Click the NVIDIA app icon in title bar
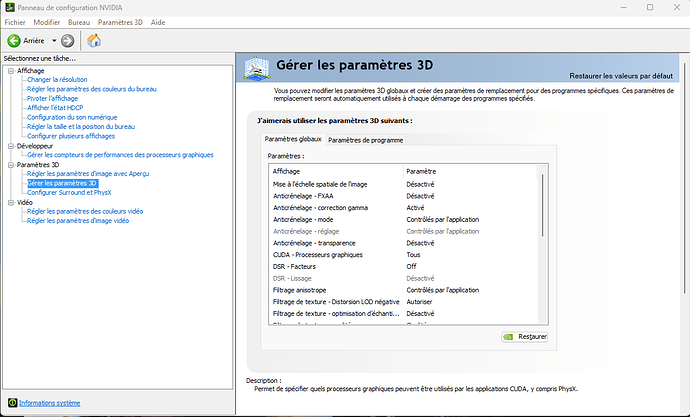The image size is (690, 417). click(10, 7)
